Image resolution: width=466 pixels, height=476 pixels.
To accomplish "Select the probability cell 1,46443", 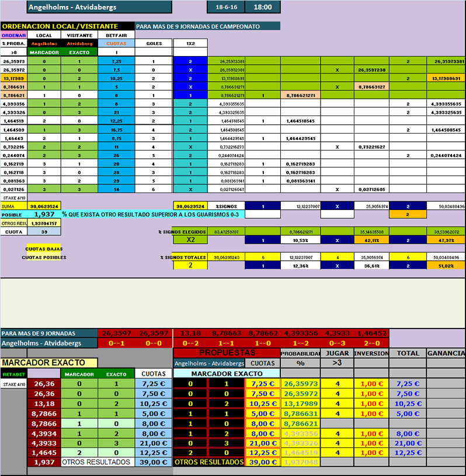I will 13,138.
